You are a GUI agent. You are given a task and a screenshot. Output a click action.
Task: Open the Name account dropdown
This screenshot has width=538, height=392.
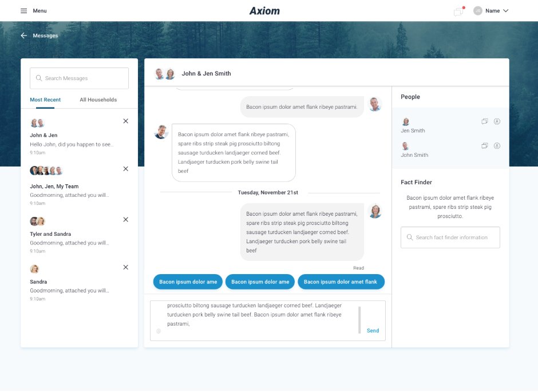(493, 10)
